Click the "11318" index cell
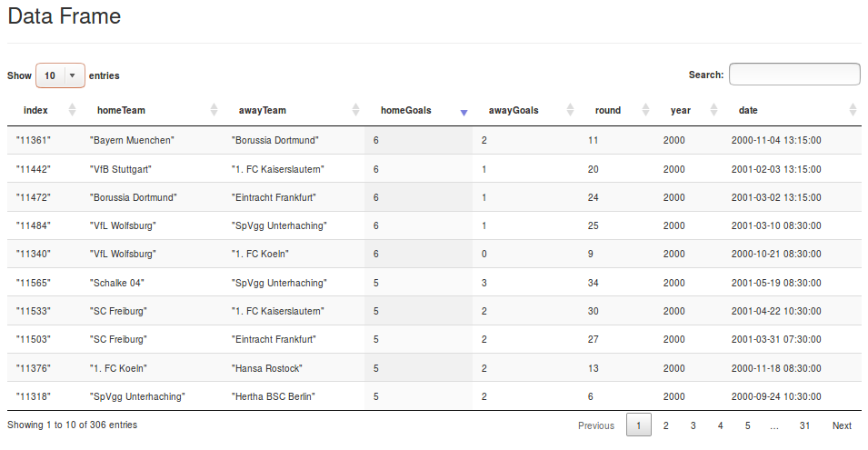Image resolution: width=868 pixels, height=450 pixels. tap(34, 395)
